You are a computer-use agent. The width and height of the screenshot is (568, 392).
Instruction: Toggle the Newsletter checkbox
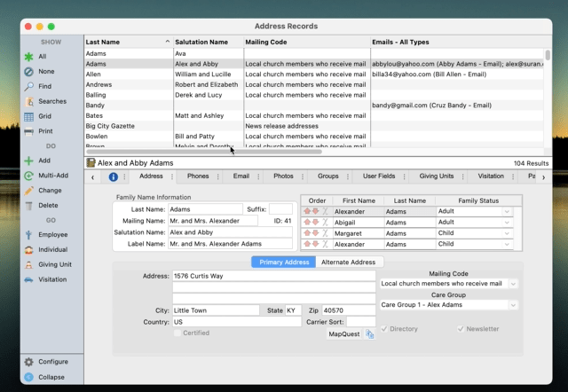[460, 329]
